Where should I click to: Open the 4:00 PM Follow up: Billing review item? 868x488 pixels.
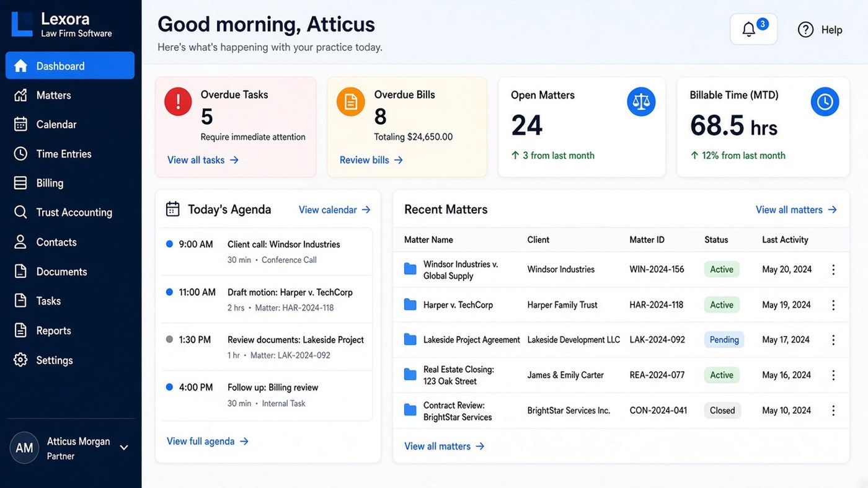[267, 395]
